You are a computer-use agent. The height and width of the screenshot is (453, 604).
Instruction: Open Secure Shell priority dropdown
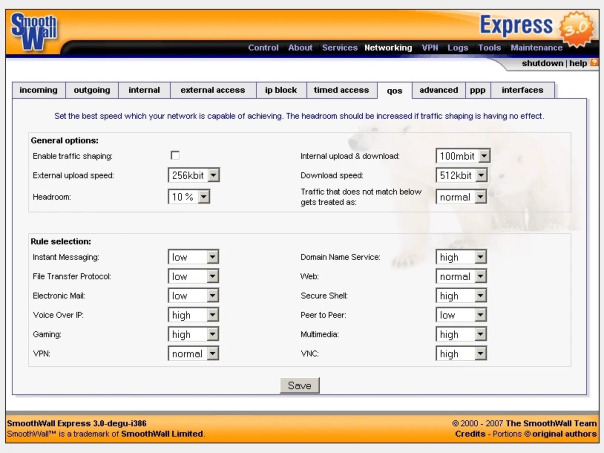point(461,295)
